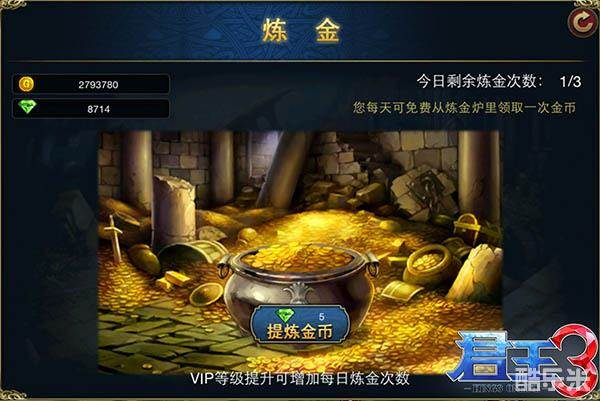
Task: Tap the 炼金 title header
Action: pyautogui.click(x=301, y=31)
